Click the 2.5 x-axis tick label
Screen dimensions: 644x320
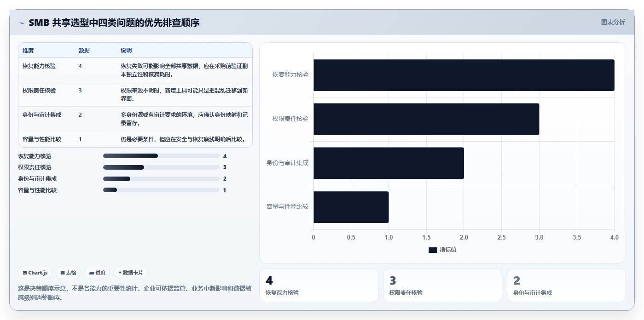click(501, 237)
